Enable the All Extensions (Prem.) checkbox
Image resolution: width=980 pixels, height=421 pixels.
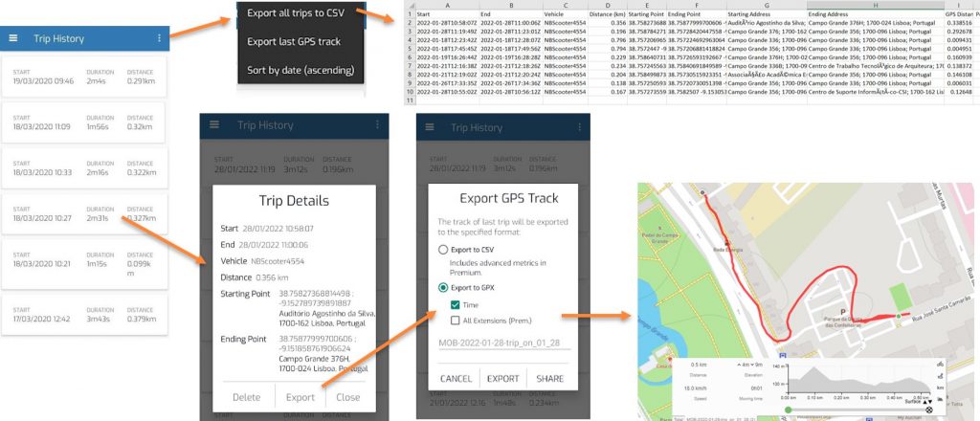tap(457, 321)
